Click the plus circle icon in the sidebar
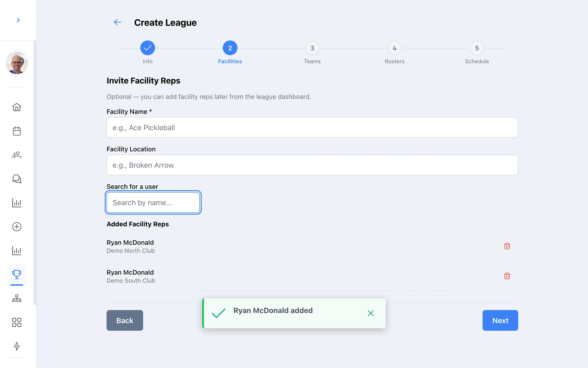588x368 pixels. (17, 227)
